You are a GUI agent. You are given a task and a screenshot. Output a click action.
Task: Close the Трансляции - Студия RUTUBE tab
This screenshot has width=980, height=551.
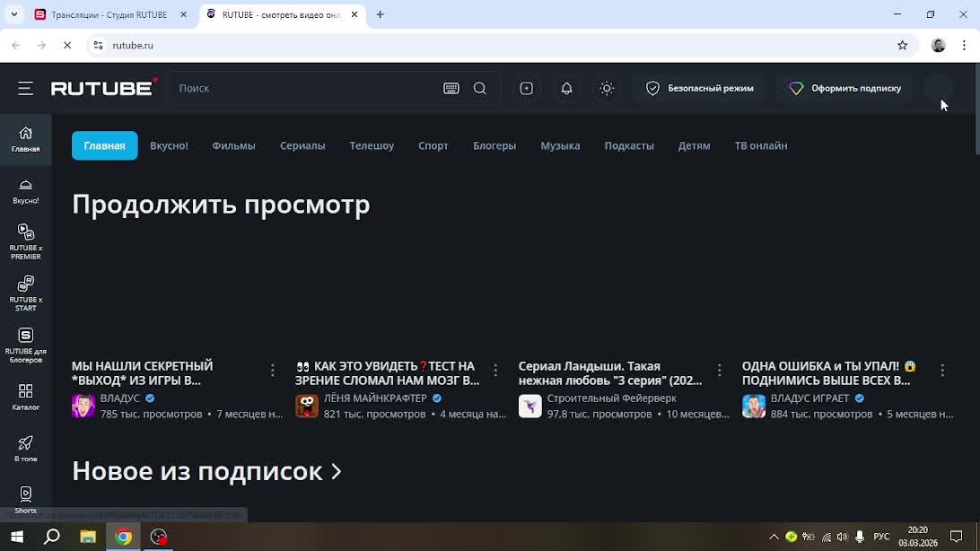pyautogui.click(x=183, y=14)
